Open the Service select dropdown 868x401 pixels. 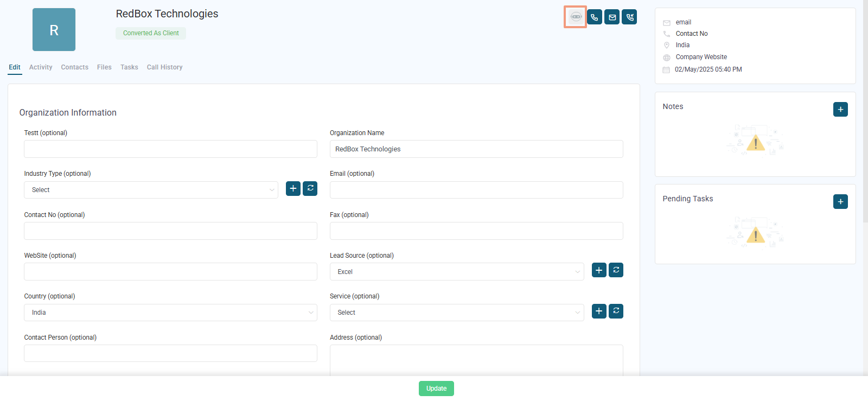point(457,313)
